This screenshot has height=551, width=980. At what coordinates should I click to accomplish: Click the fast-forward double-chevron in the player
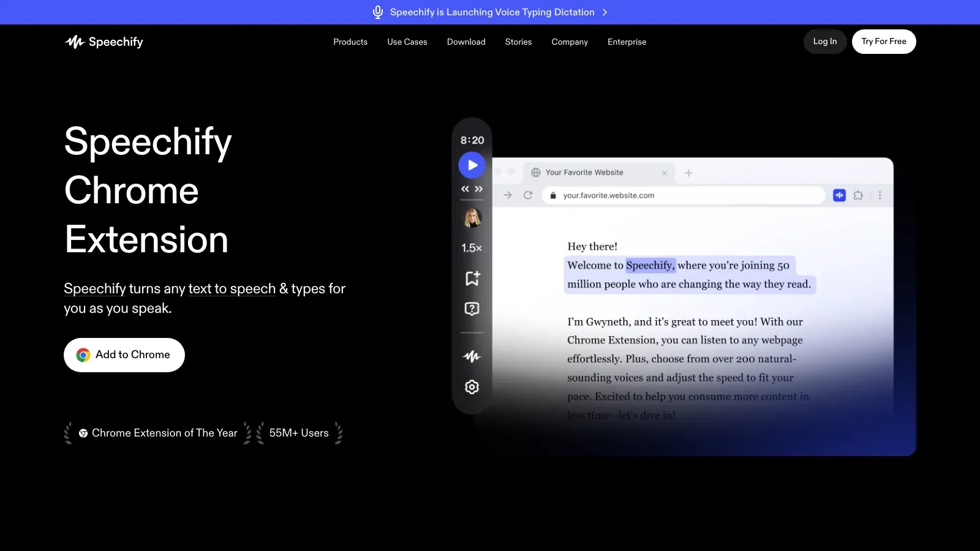479,189
